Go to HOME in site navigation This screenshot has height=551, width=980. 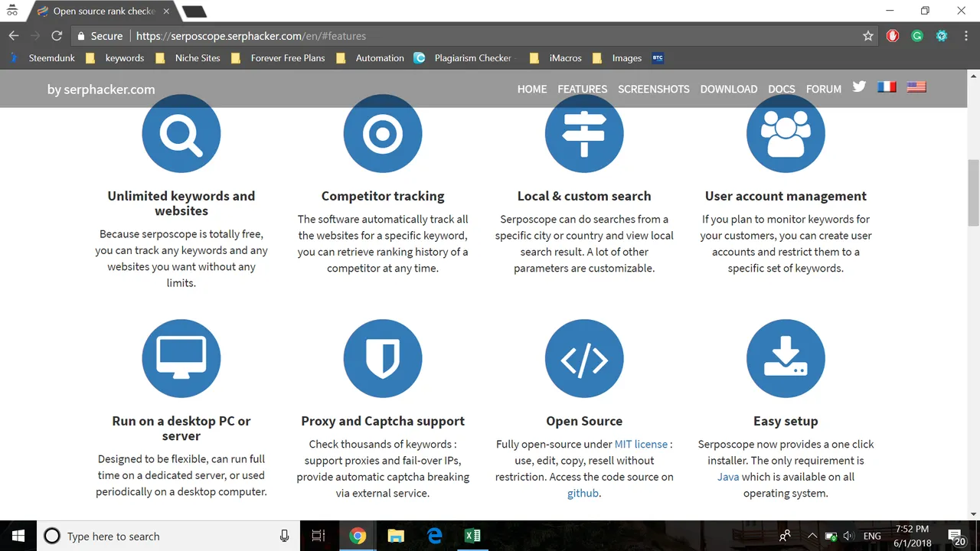pos(532,89)
